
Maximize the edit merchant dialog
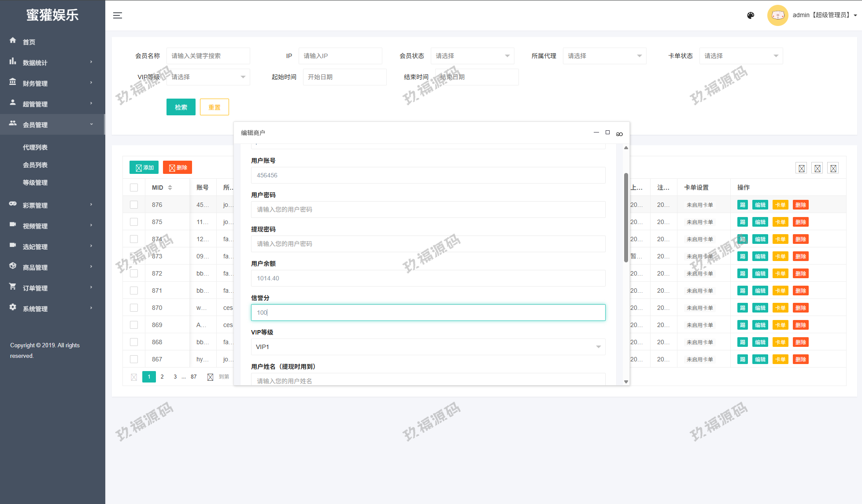607,132
